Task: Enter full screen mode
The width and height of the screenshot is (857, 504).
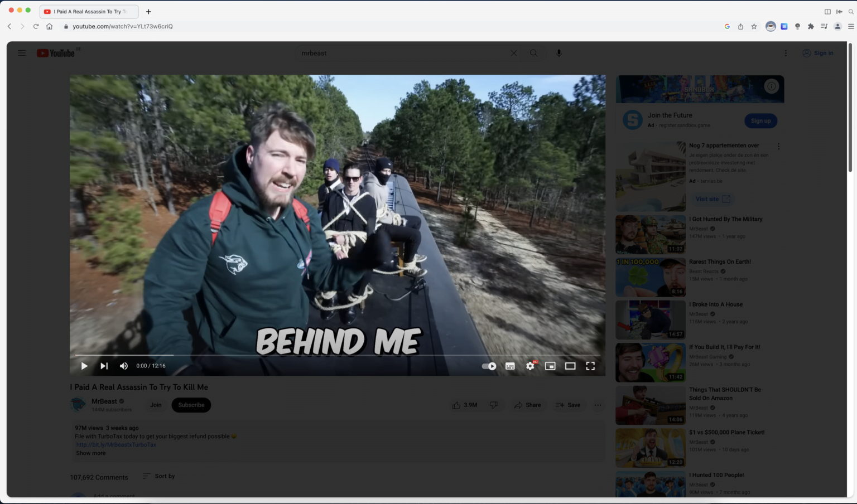Action: point(590,366)
